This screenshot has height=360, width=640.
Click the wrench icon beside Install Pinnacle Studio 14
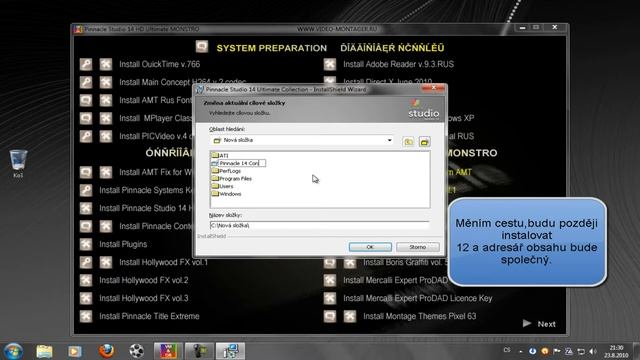pos(86,208)
